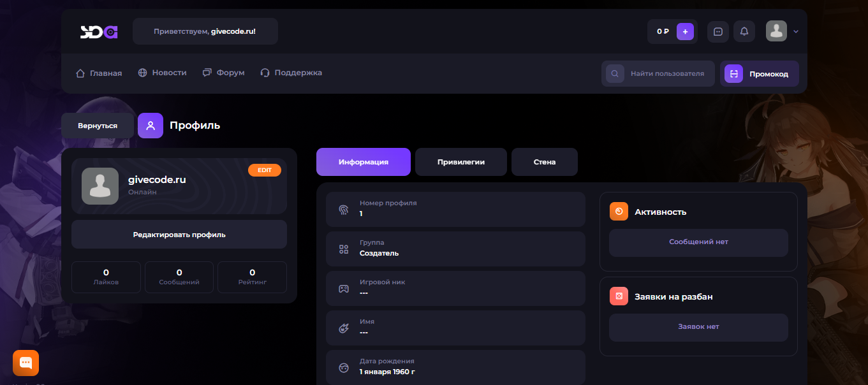Viewport: 868px width, 385px height.
Task: Click the purple Профиль user icon
Action: pos(151,126)
